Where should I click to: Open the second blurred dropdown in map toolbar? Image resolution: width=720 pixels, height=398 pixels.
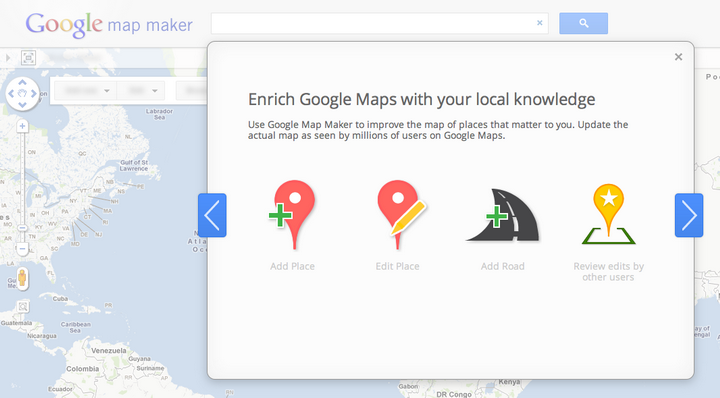pos(141,90)
